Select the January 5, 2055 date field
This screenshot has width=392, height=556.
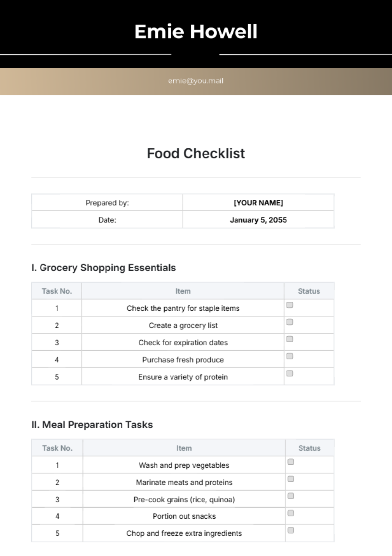[258, 220]
